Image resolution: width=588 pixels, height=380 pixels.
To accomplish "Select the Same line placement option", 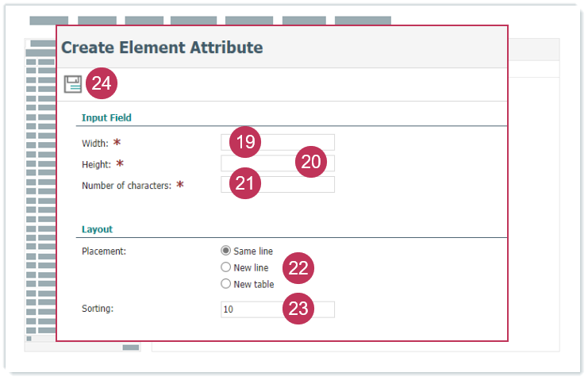I will tap(226, 251).
